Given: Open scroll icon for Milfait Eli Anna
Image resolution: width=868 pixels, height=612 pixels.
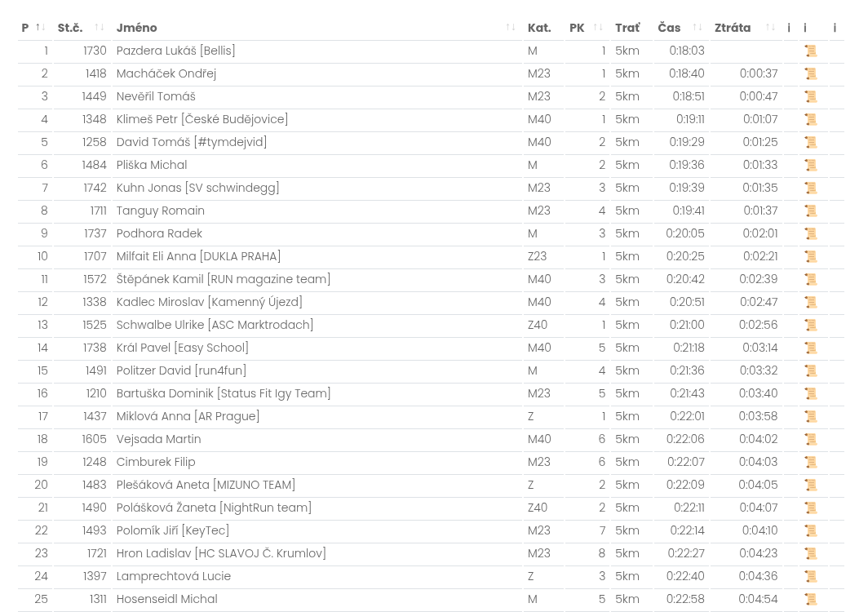Looking at the screenshot, I should [810, 257].
